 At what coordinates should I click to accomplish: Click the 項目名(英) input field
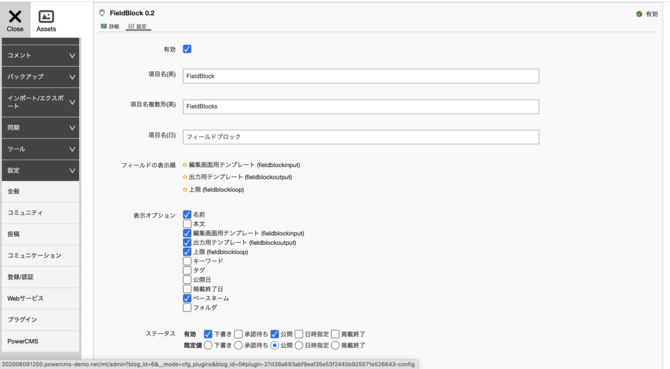coord(361,76)
